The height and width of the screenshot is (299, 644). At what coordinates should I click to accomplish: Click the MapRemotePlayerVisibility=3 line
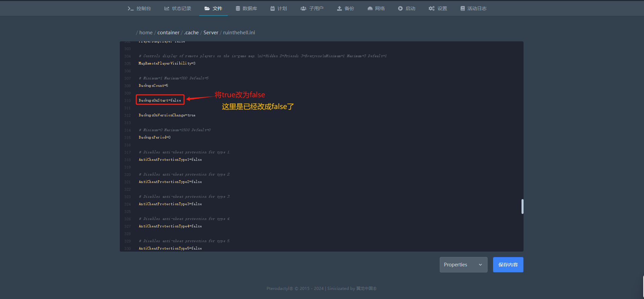coord(167,63)
